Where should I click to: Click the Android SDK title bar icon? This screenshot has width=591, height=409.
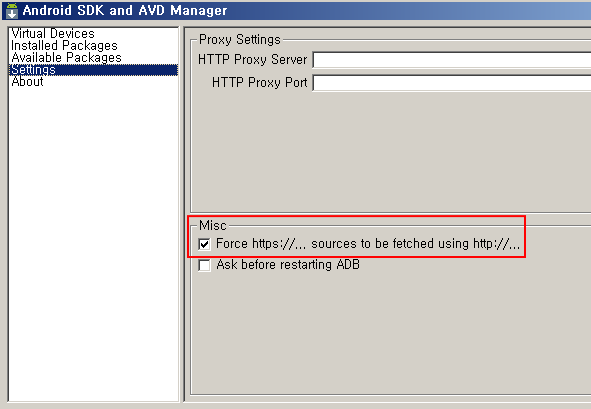point(12,10)
